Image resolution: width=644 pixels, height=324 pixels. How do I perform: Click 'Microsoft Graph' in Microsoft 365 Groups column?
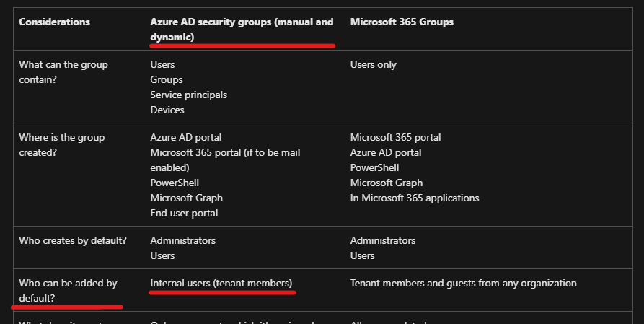(387, 183)
